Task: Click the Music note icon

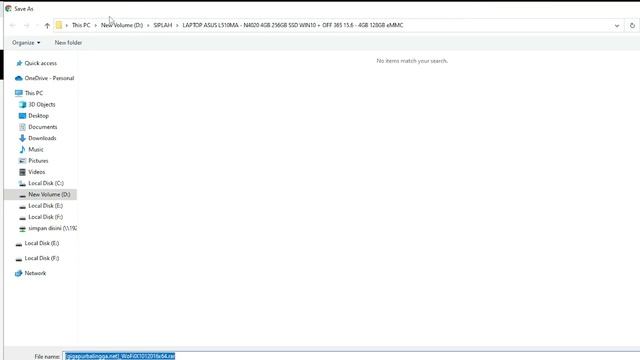Action: pos(22,149)
